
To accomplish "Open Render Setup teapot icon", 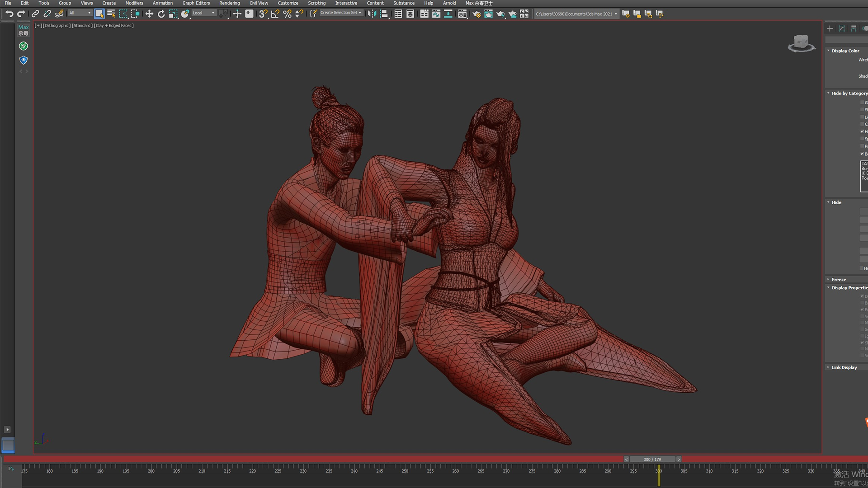I will point(476,14).
